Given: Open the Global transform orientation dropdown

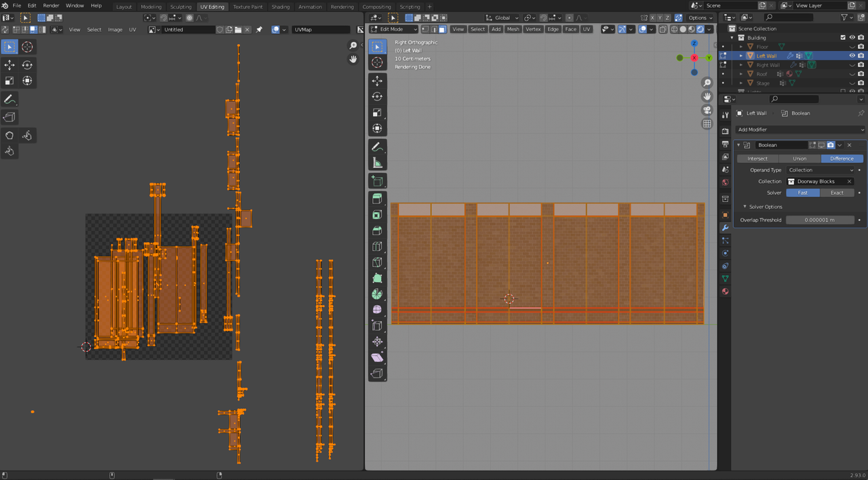Looking at the screenshot, I should pos(502,18).
